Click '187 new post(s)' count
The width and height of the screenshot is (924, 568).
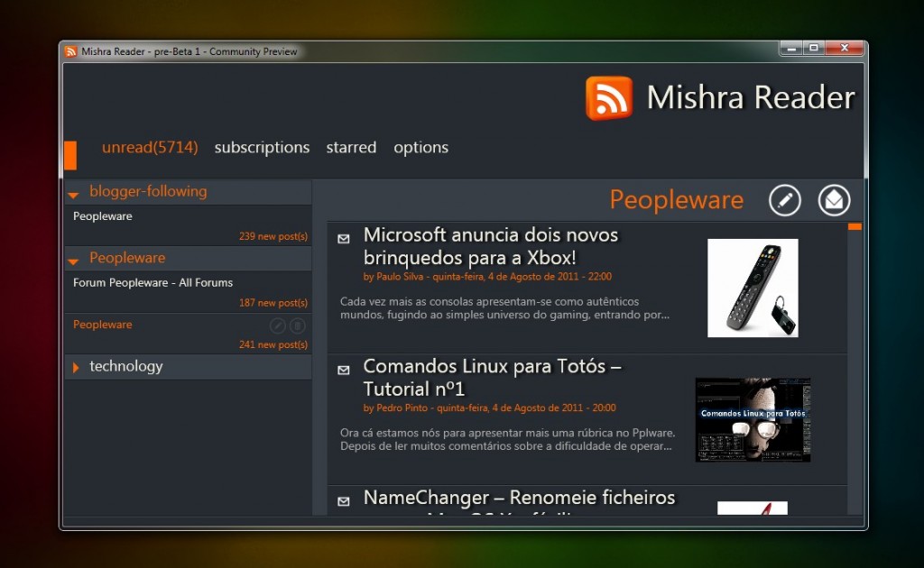[x=273, y=303]
